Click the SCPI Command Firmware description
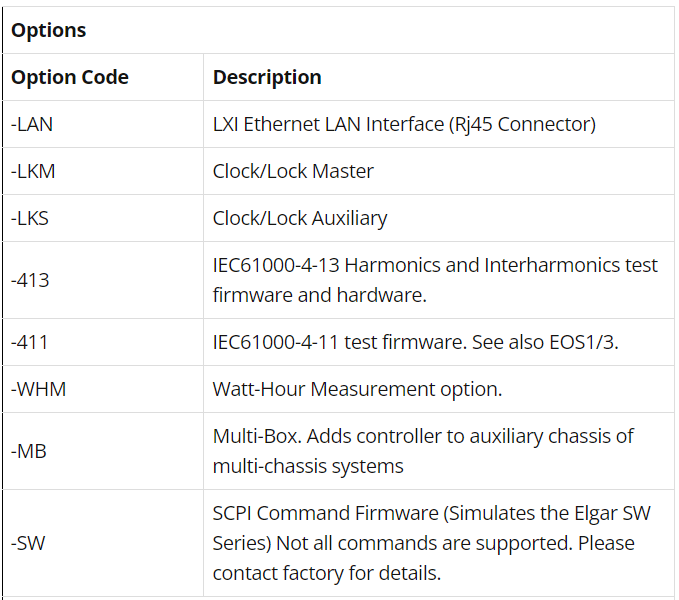The width and height of the screenshot is (679, 600). tap(432, 543)
